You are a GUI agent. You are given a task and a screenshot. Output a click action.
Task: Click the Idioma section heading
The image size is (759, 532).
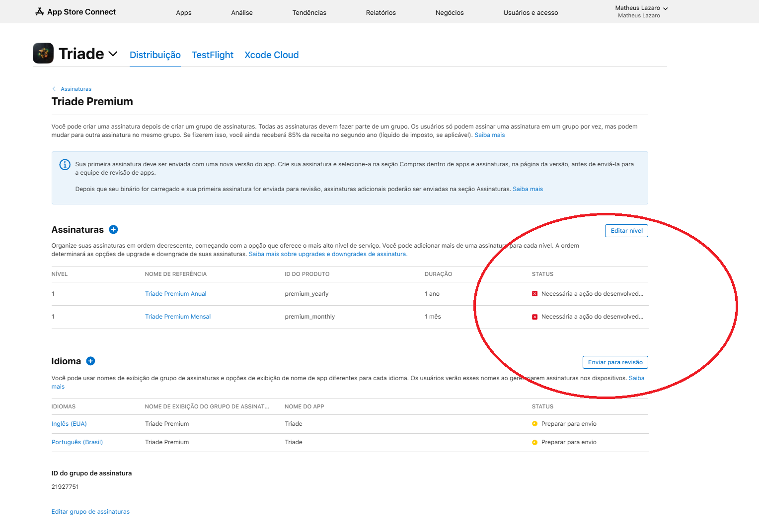point(66,361)
